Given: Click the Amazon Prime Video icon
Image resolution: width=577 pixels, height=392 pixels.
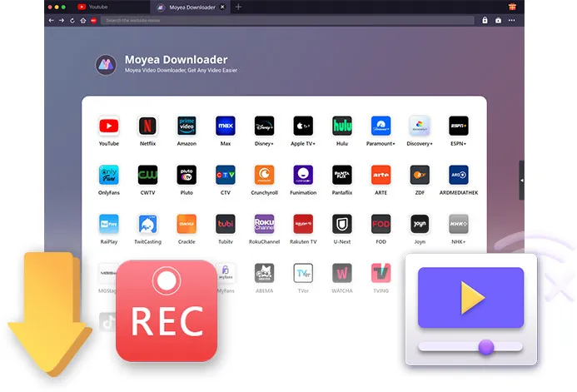Looking at the screenshot, I should coord(187,127).
